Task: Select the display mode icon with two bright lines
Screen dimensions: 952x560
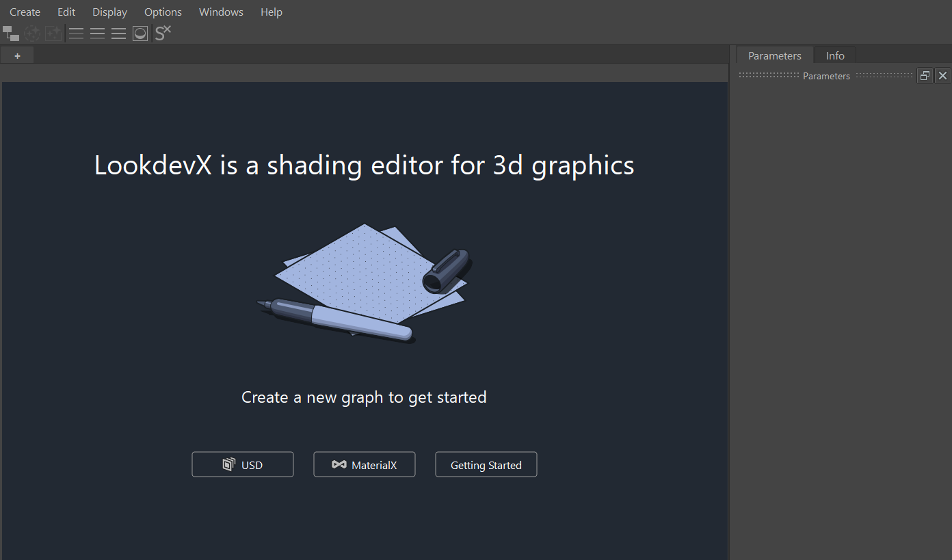Action: coord(97,33)
